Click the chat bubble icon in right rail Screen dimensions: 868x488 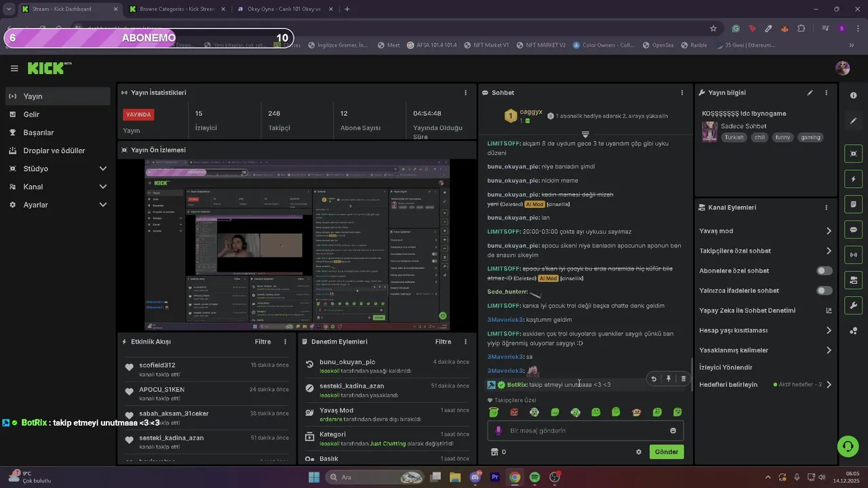(x=853, y=230)
